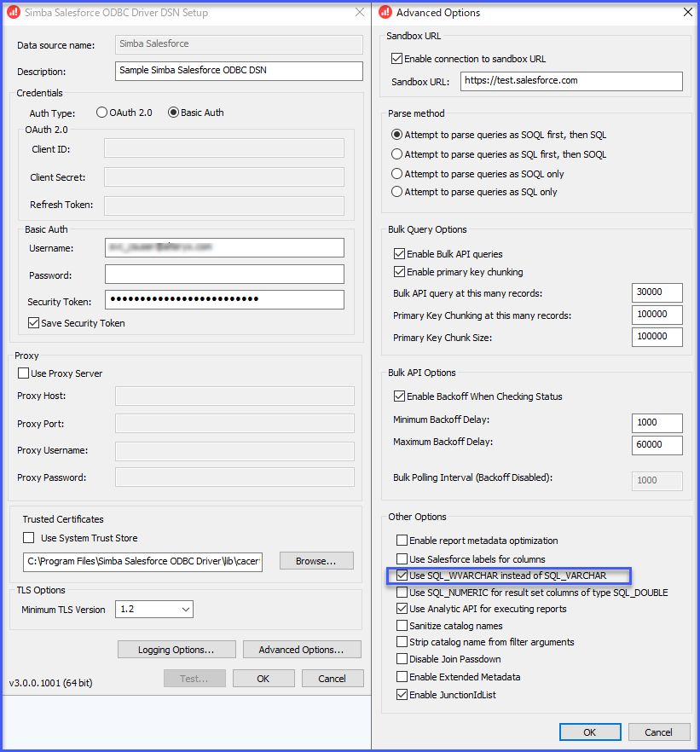
Task: Check Use SQL_NUMERIC for SQL_DOUBLE columns
Action: (402, 593)
